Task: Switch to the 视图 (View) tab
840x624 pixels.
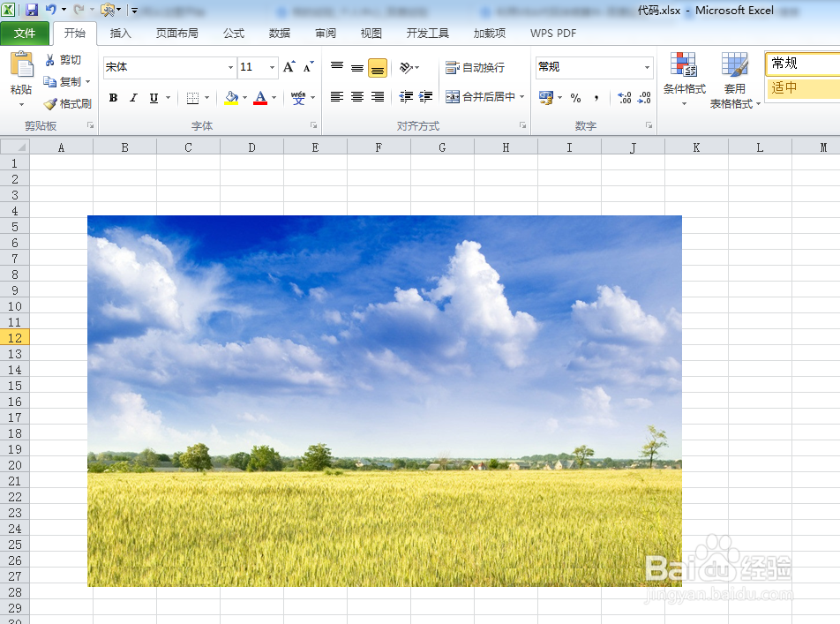Action: tap(371, 34)
